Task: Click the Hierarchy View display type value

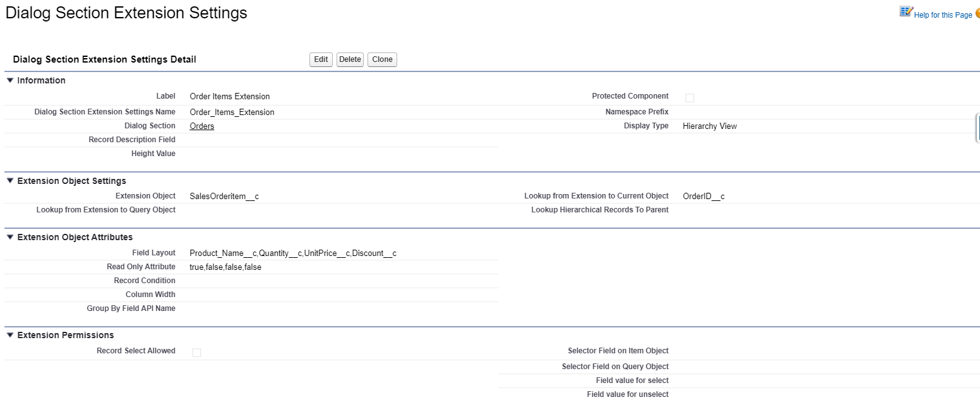Action: [x=710, y=126]
